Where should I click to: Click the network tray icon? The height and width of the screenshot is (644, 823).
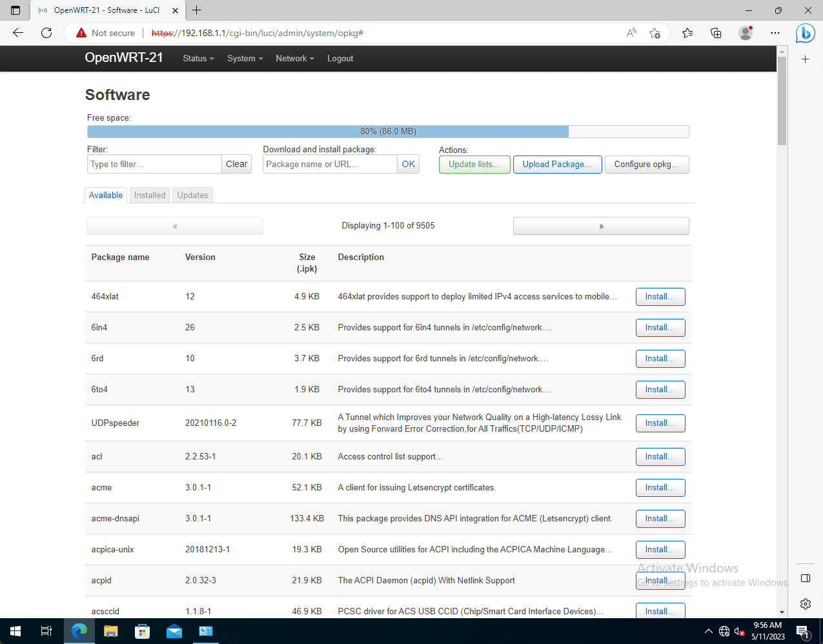click(x=724, y=631)
